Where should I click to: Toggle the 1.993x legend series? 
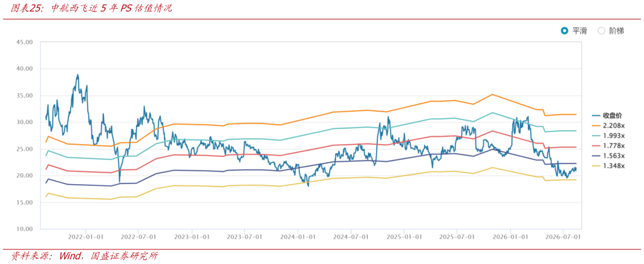(x=608, y=136)
